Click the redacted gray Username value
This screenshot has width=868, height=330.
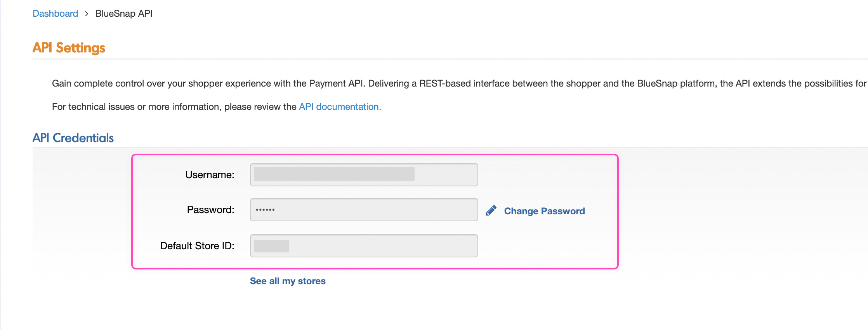[x=334, y=174]
